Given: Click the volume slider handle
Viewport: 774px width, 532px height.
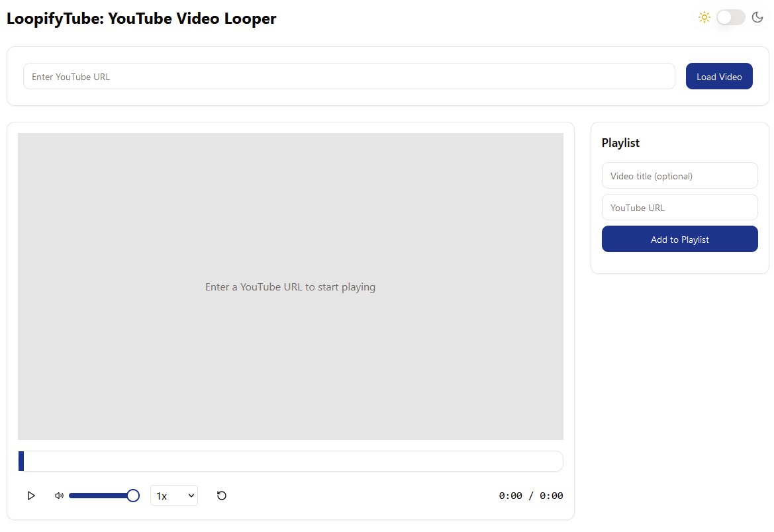Looking at the screenshot, I should coord(133,496).
